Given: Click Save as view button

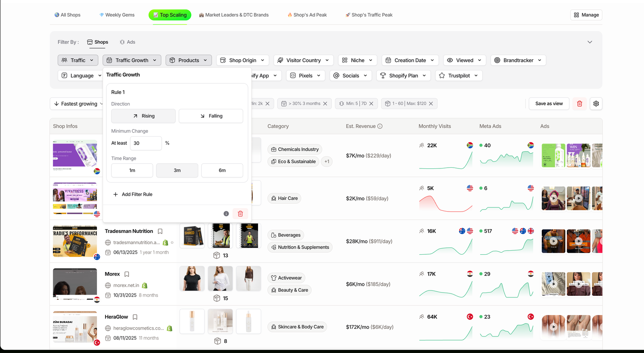Looking at the screenshot, I should (549, 104).
